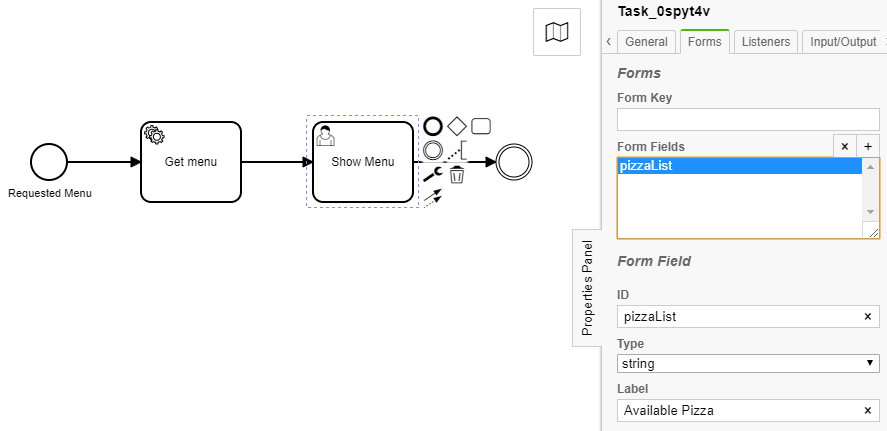
Task: Open the wrench change-type menu
Action: pyautogui.click(x=433, y=175)
